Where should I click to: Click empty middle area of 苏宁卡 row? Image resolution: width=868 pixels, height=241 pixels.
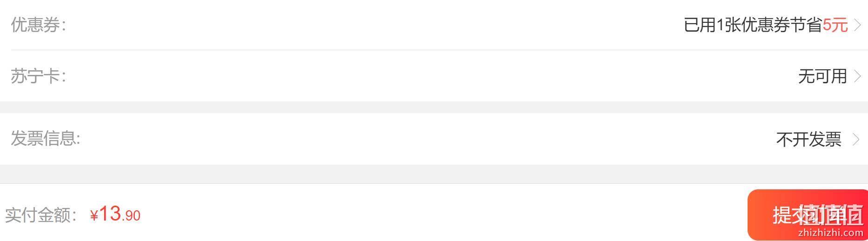click(x=418, y=76)
